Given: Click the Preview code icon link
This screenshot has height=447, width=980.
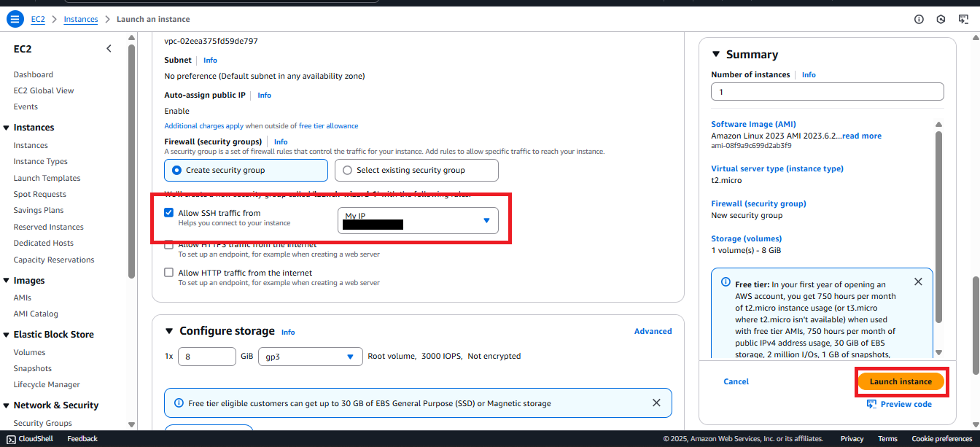Looking at the screenshot, I should click(899, 404).
